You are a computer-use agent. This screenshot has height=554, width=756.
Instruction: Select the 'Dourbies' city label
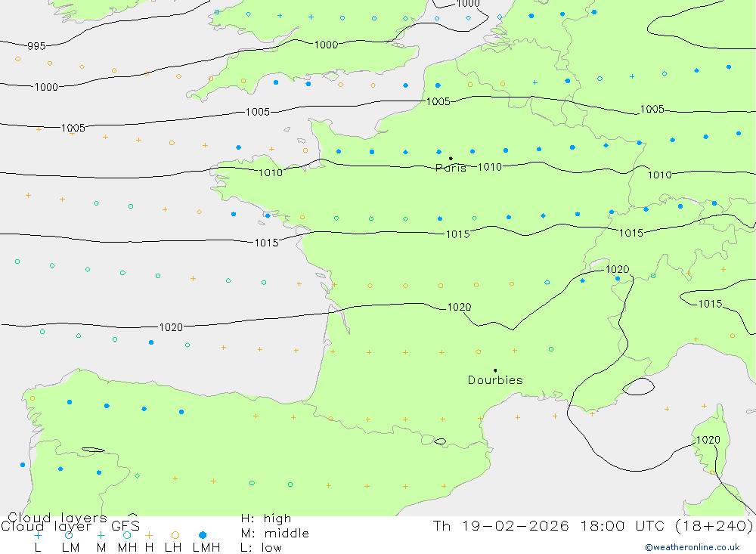[x=495, y=380]
